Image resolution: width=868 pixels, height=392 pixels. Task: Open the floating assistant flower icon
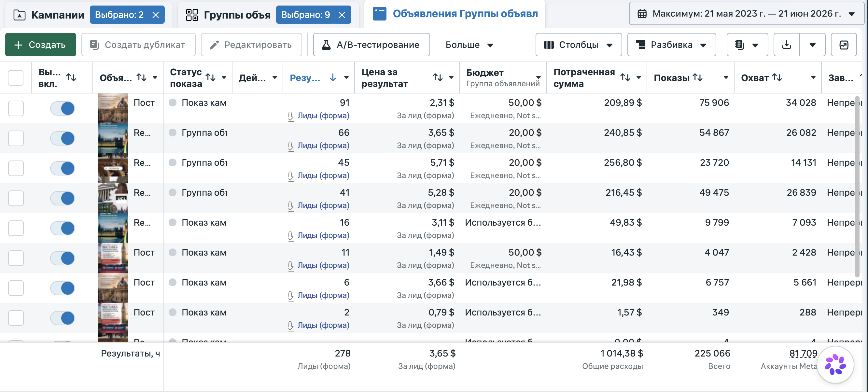point(835,365)
